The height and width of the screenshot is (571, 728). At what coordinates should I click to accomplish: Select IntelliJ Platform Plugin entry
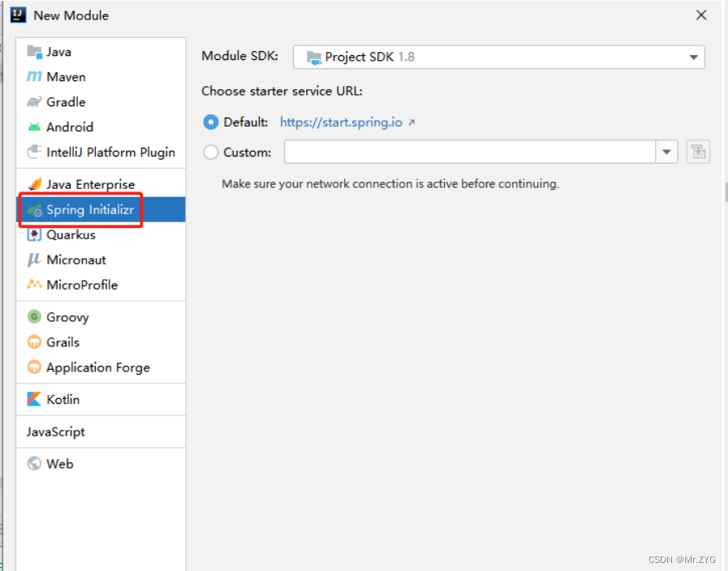(101, 152)
